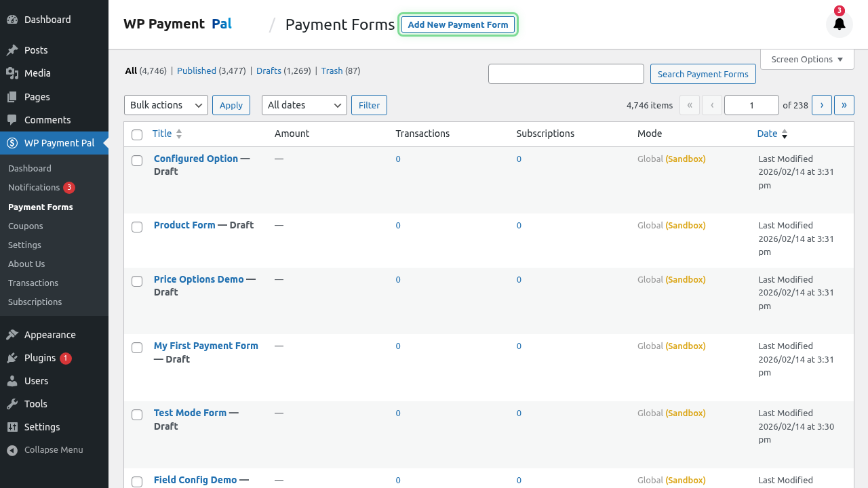Select the Test Mode Form checkbox
This screenshot has height=488, width=868.
[x=137, y=415]
